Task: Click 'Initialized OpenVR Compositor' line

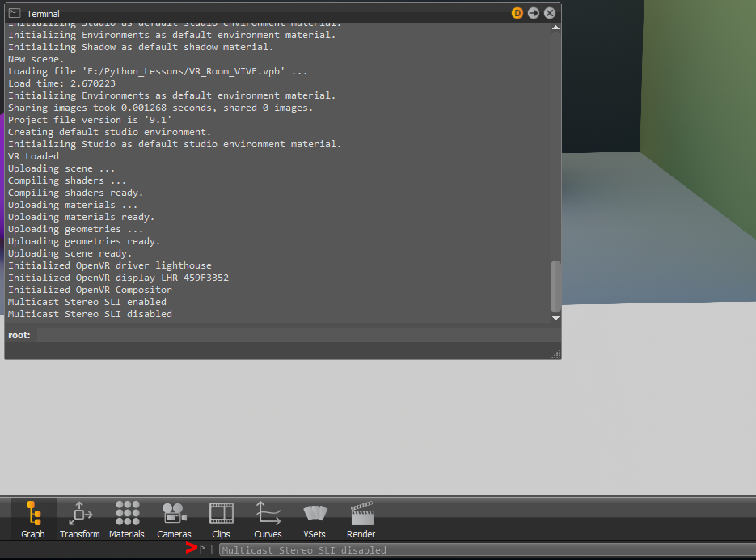Action: pyautogui.click(x=90, y=290)
